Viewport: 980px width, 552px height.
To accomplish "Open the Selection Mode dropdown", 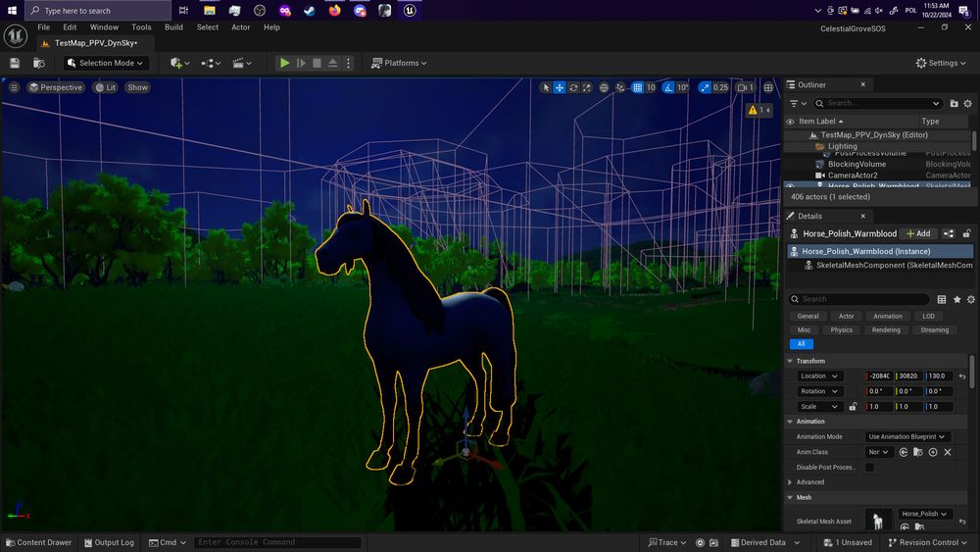I will click(105, 63).
